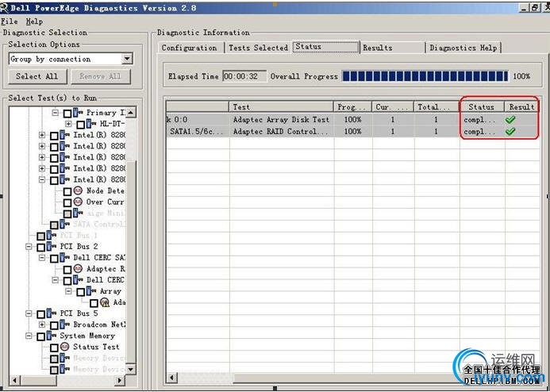Click the Select All button
The image size is (550, 392).
coord(37,76)
